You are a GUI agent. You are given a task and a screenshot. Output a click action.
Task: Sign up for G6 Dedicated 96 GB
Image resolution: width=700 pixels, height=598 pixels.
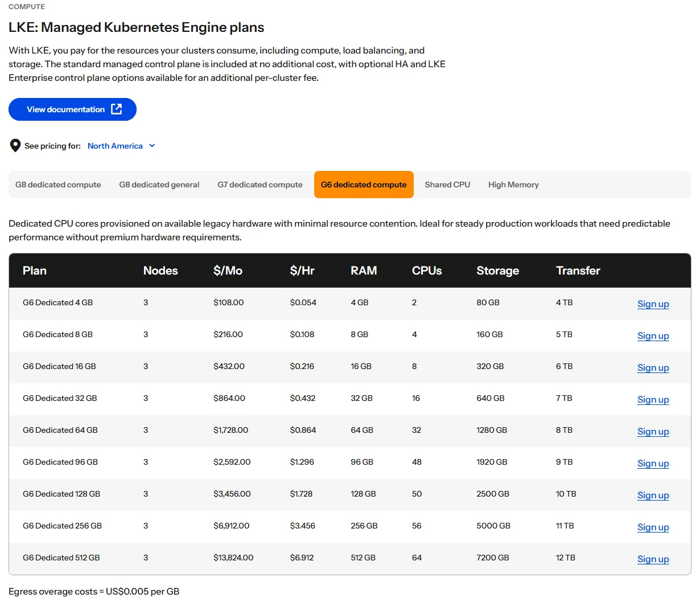(653, 464)
